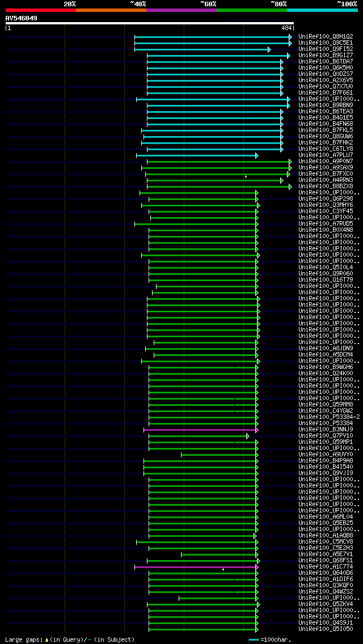363x644 pixels.
Task: Click hit label UniRef100_Q5I050
Action: [326, 629]
